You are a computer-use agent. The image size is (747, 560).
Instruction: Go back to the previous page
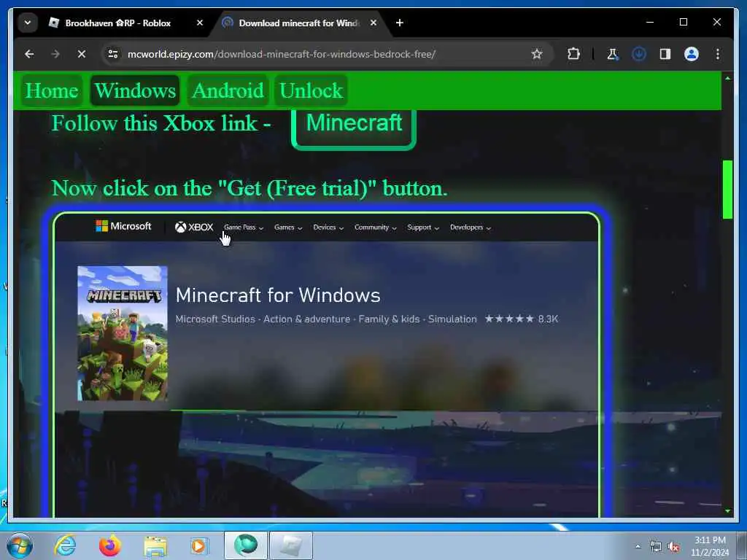click(x=29, y=54)
